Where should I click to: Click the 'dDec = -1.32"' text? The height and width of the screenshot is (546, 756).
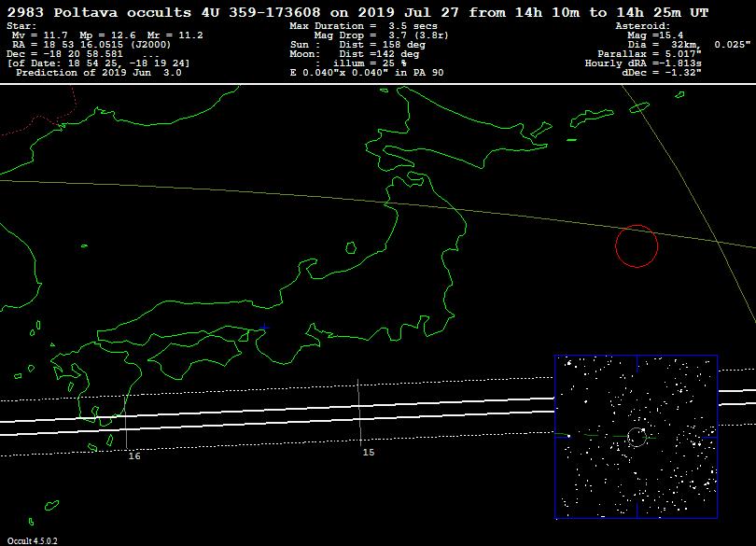662,73
